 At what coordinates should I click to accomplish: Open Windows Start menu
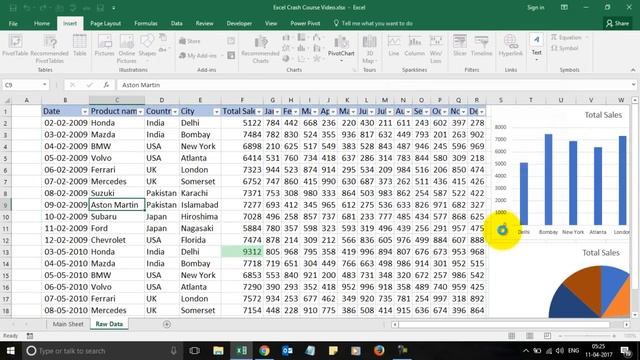11,351
